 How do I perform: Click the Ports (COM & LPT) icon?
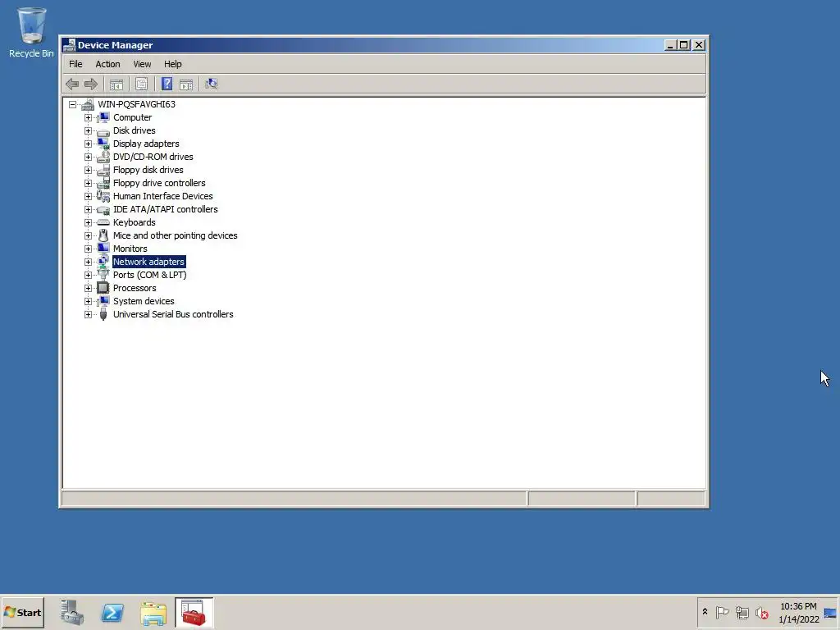pyautogui.click(x=103, y=275)
